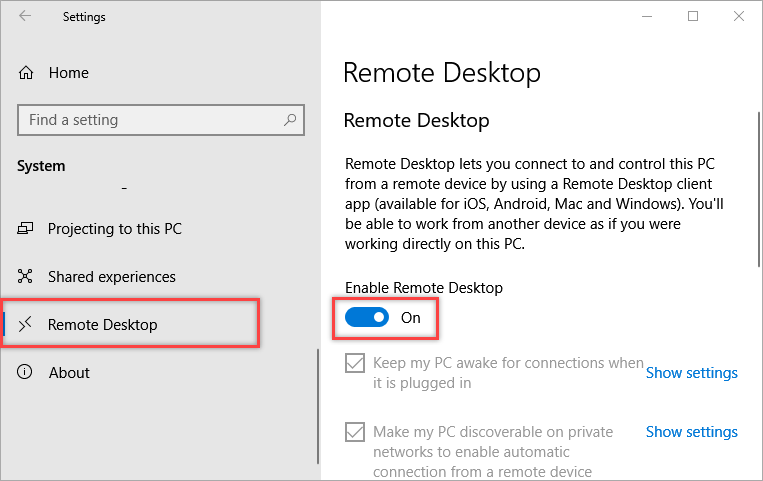This screenshot has height=481, width=763.
Task: Click the magnifier icon in the search box
Action: pos(290,120)
